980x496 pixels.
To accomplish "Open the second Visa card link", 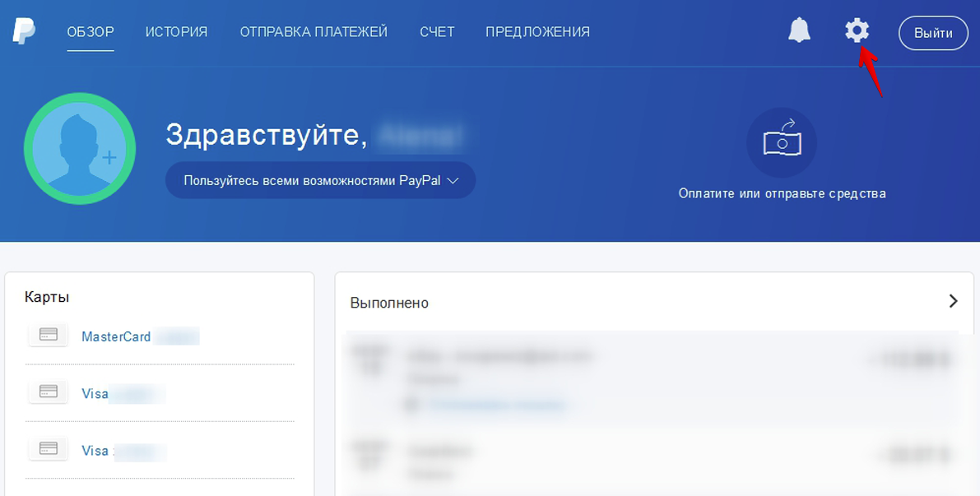I will pos(95,451).
